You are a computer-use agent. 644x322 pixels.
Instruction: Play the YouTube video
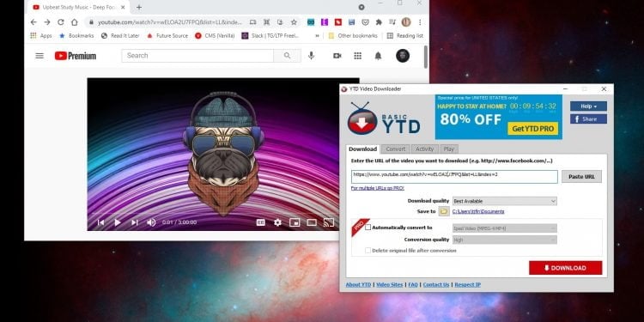pyautogui.click(x=118, y=222)
